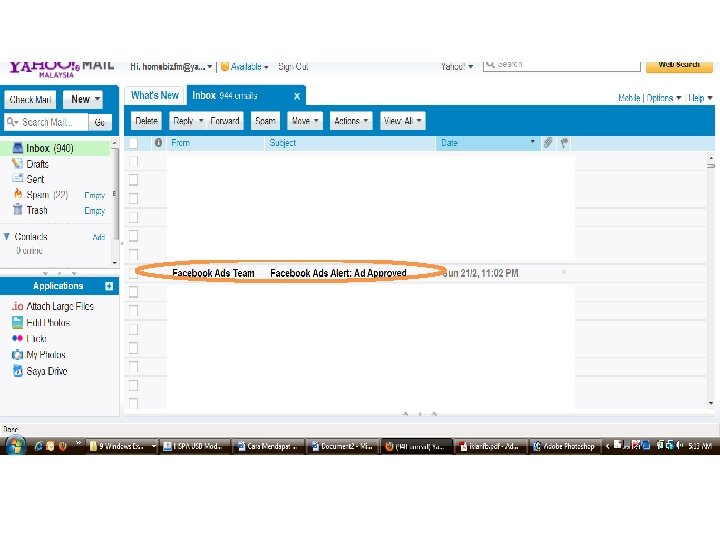Check the Facebook Ads Team email checkbox
The width and height of the screenshot is (720, 540).
tap(133, 273)
